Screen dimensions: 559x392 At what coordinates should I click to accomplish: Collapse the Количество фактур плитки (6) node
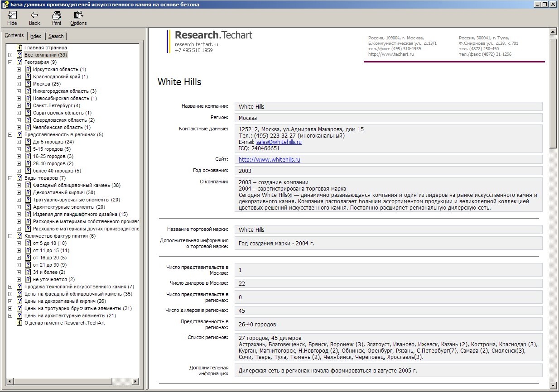click(x=10, y=236)
